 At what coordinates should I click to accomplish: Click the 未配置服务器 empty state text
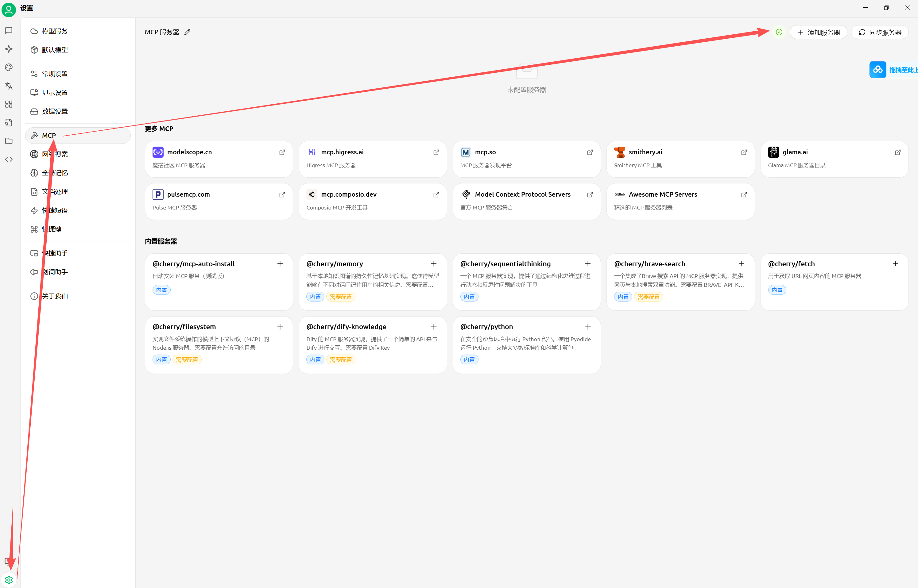(x=526, y=90)
